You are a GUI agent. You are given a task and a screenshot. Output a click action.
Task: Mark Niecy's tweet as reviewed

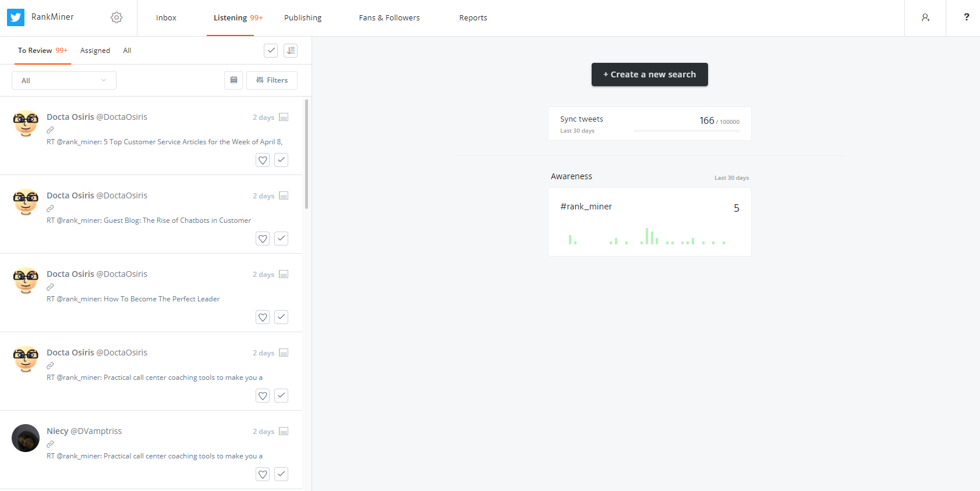(281, 474)
